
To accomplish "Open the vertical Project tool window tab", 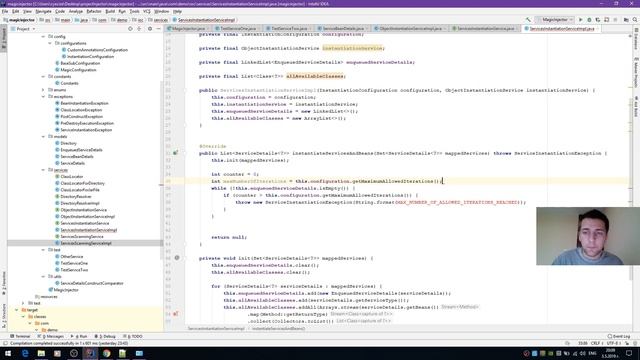I will tap(4, 39).
